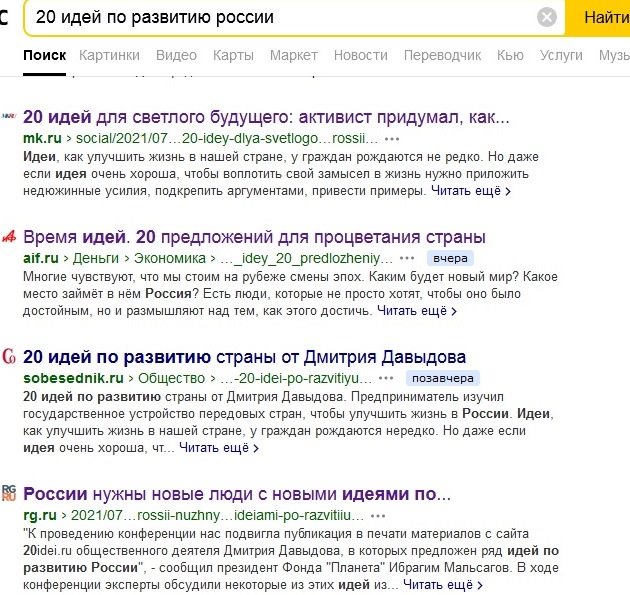This screenshot has width=630, height=595.
Task: Select the Поиск tab
Action: pyautogui.click(x=45, y=55)
